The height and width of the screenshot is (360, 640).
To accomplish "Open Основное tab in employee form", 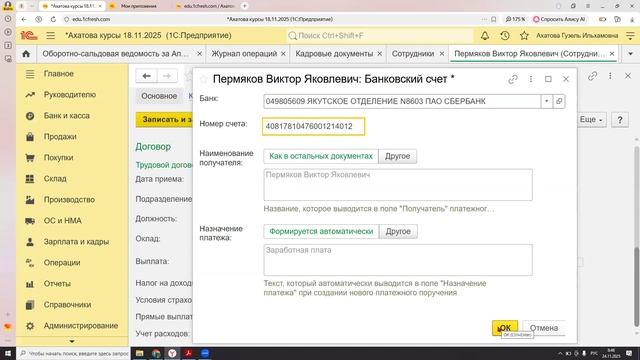I will 159,96.
